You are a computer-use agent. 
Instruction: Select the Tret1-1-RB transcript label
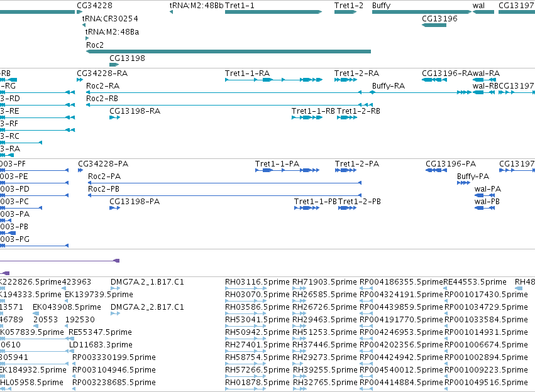tap(313, 111)
